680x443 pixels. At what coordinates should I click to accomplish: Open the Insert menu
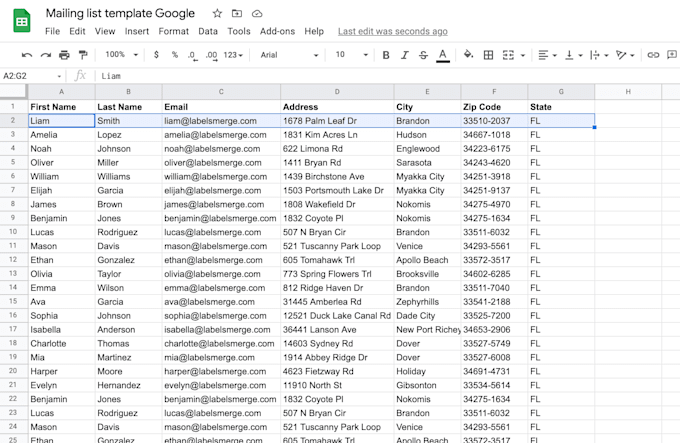point(137,31)
